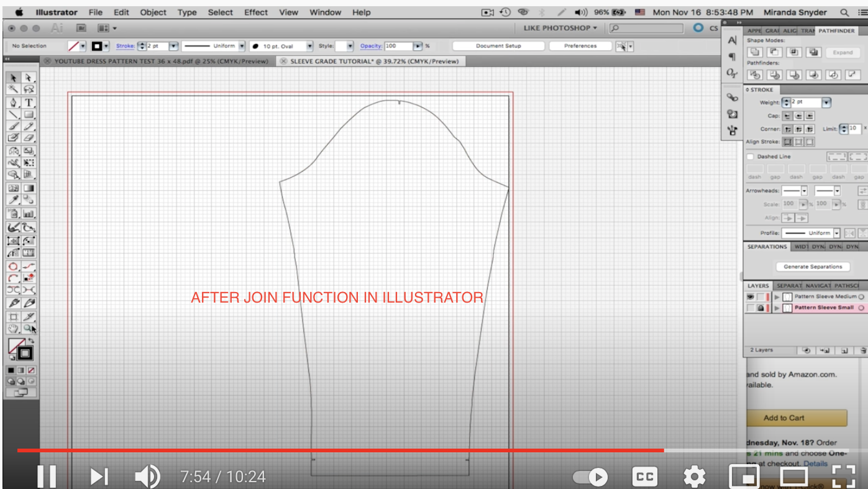Toggle YouTube closed captions CC
This screenshot has height=489, width=868.
coord(645,477)
